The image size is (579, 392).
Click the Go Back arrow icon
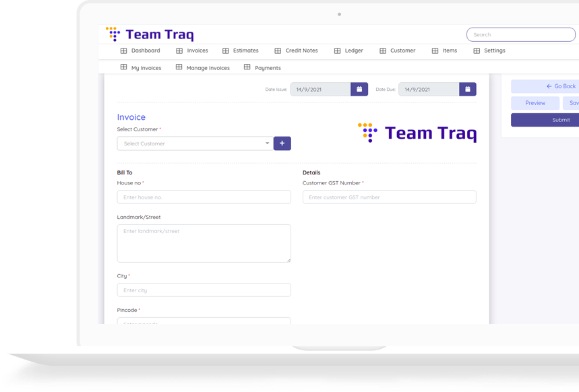(x=549, y=86)
